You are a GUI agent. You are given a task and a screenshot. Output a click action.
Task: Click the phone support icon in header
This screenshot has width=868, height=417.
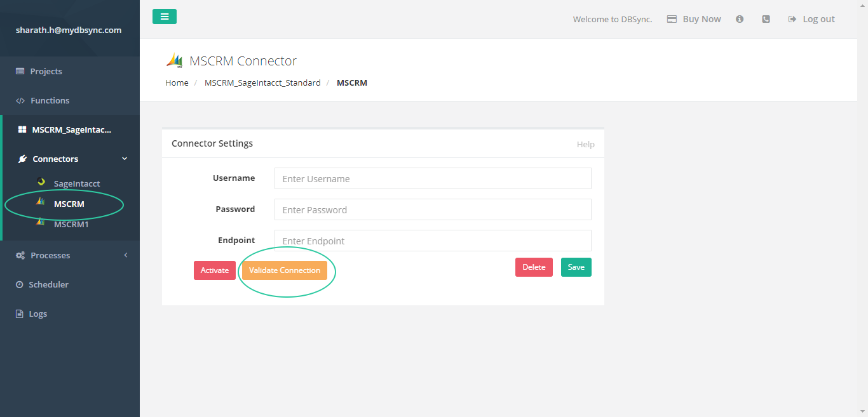[x=766, y=19]
